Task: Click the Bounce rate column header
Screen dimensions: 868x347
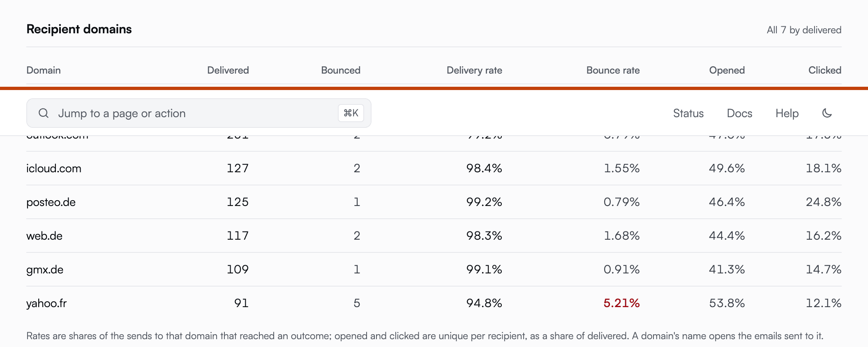Action: click(x=613, y=70)
